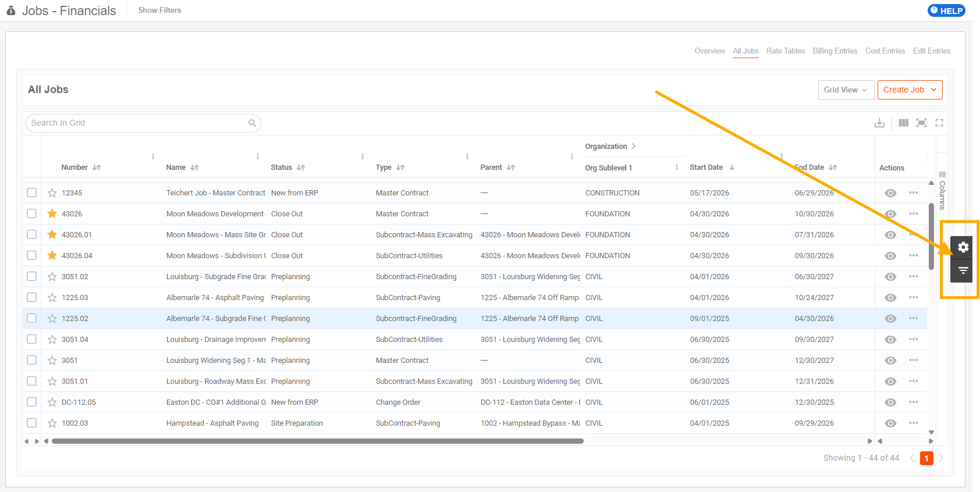Unstar favorite job 43026.01
Viewport: 980px width, 492px height.
pos(52,234)
